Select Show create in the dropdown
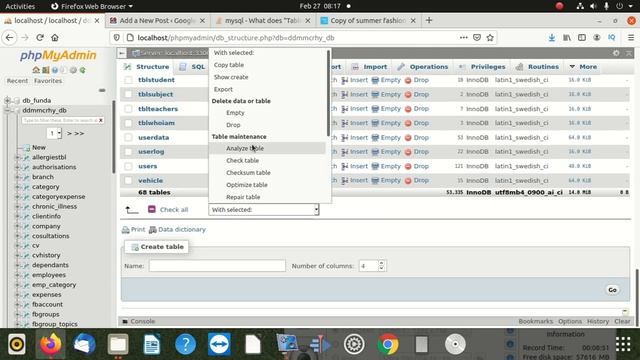Image resolution: width=640 pixels, height=360 pixels. pyautogui.click(x=231, y=77)
